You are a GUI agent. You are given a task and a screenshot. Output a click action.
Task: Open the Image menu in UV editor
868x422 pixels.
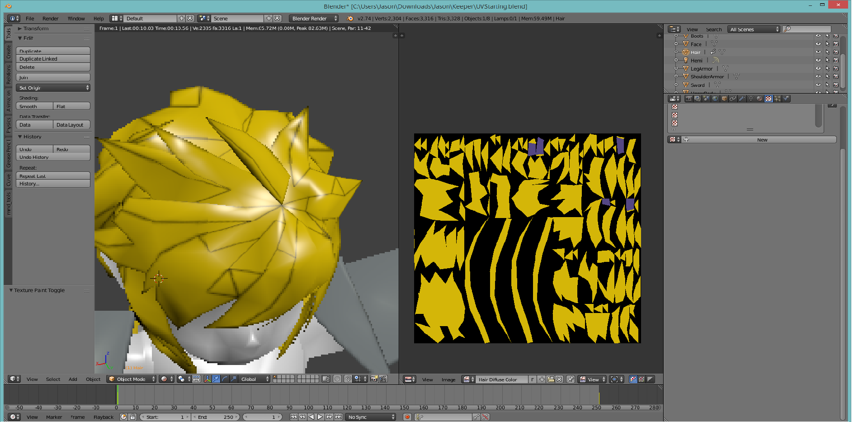448,379
